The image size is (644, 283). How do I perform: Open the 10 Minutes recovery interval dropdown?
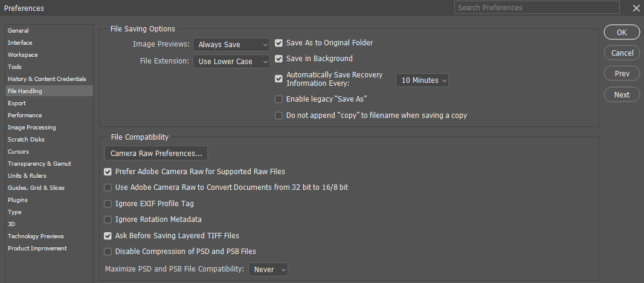point(422,80)
